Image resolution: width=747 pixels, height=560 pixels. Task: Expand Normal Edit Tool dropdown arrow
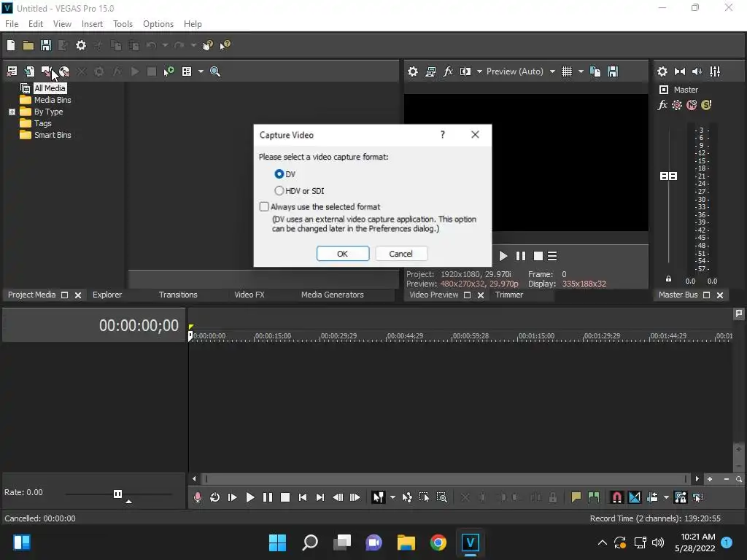coord(392,497)
